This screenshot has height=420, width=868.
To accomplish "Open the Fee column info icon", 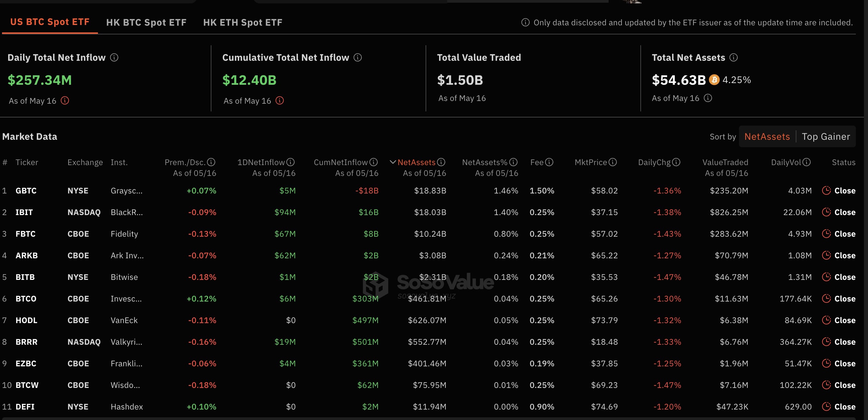I will click(x=550, y=162).
